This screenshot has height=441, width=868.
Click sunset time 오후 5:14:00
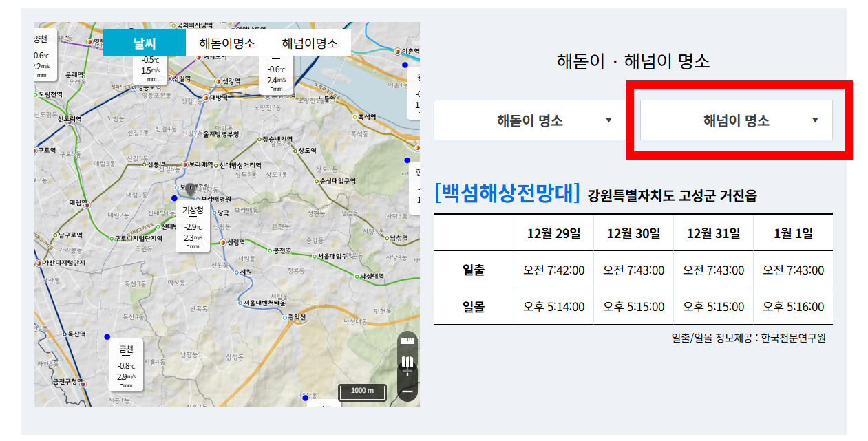[x=553, y=307]
